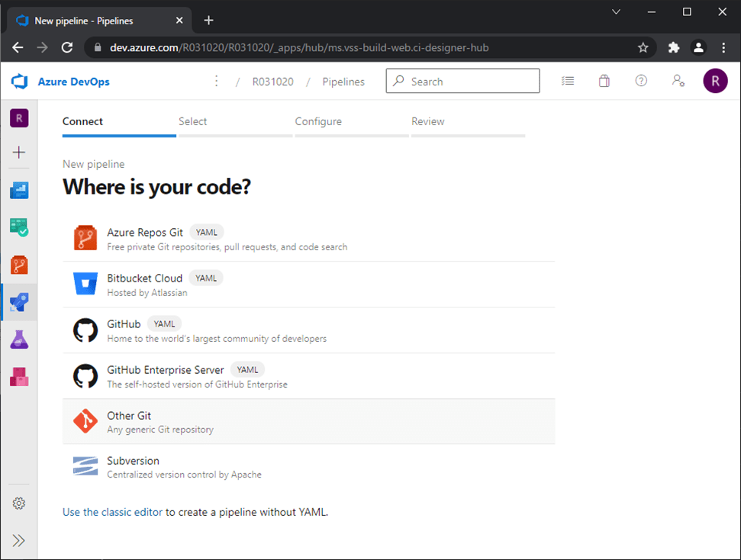Click the search magnifier icon
This screenshot has height=560, width=741.
(398, 81)
